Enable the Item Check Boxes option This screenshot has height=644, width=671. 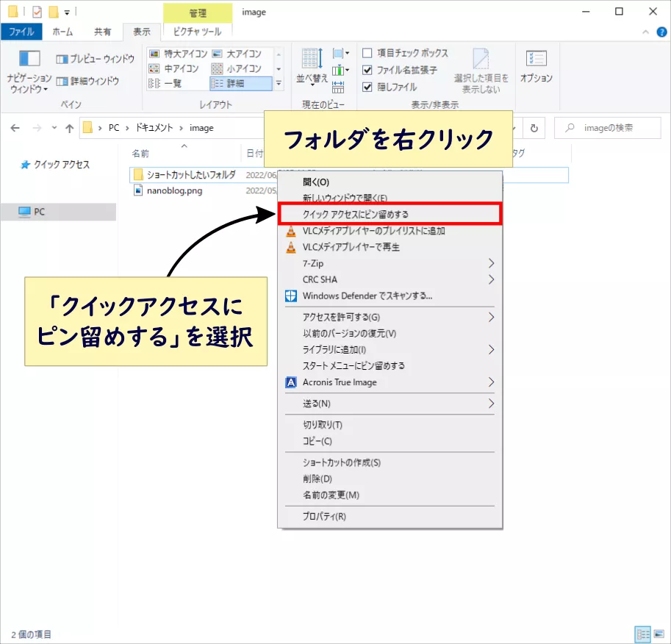click(367, 53)
